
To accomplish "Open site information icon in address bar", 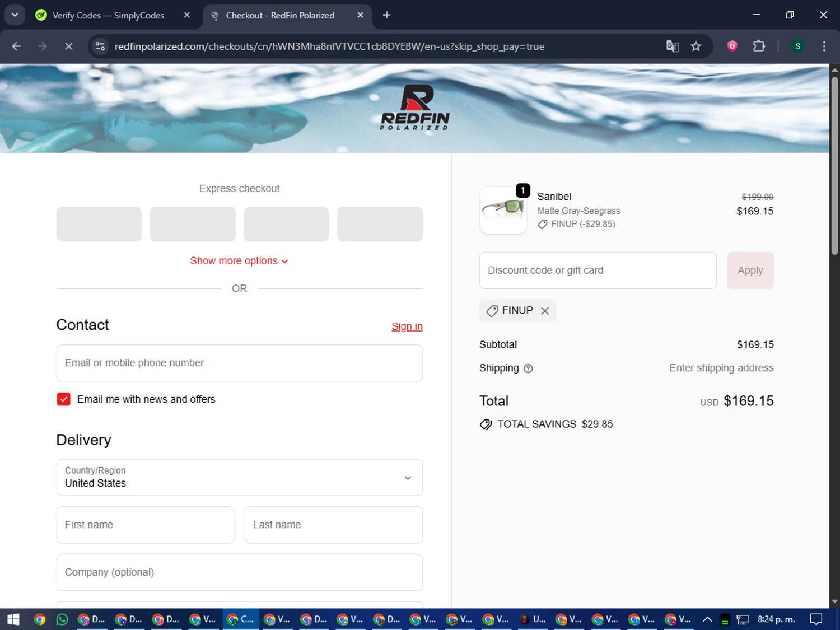I will [x=100, y=46].
